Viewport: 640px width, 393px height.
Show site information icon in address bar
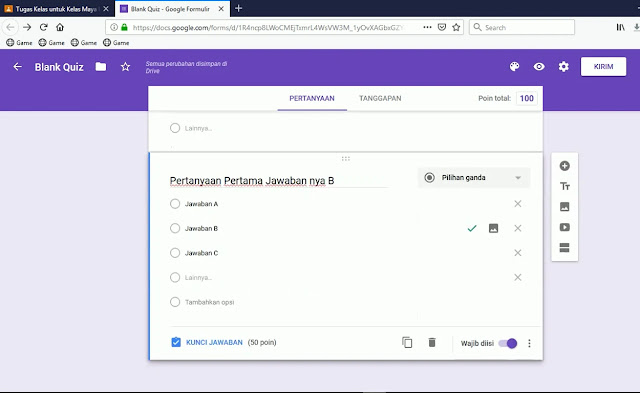click(x=114, y=27)
